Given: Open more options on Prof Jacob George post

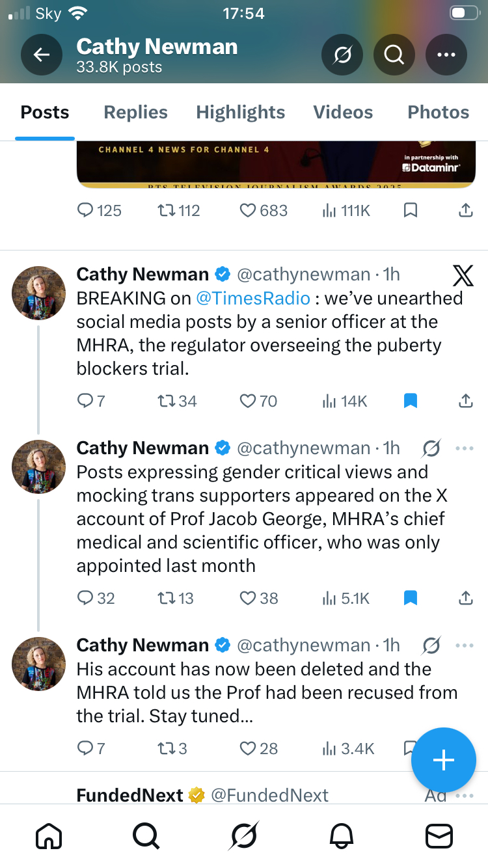Looking at the screenshot, I should [x=465, y=448].
